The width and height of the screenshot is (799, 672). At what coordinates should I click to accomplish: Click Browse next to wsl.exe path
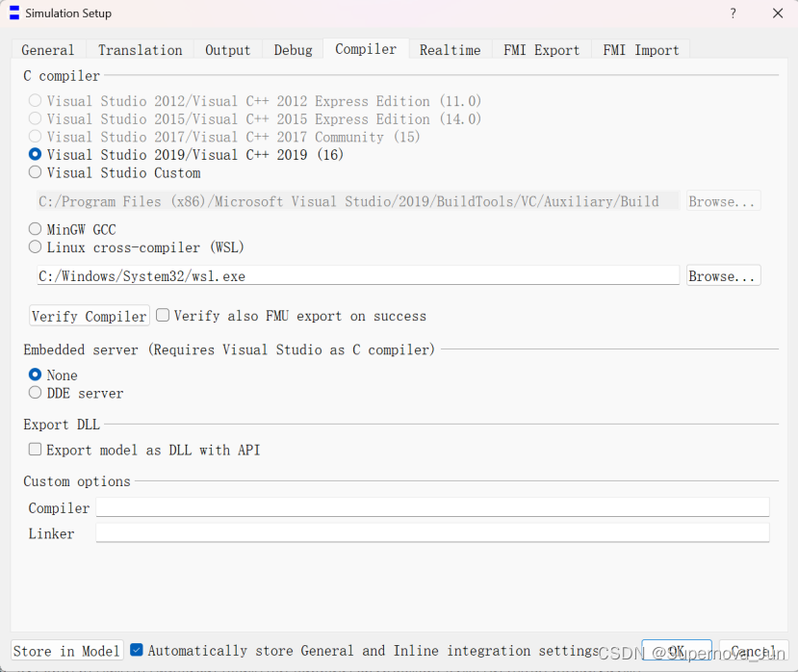723,275
